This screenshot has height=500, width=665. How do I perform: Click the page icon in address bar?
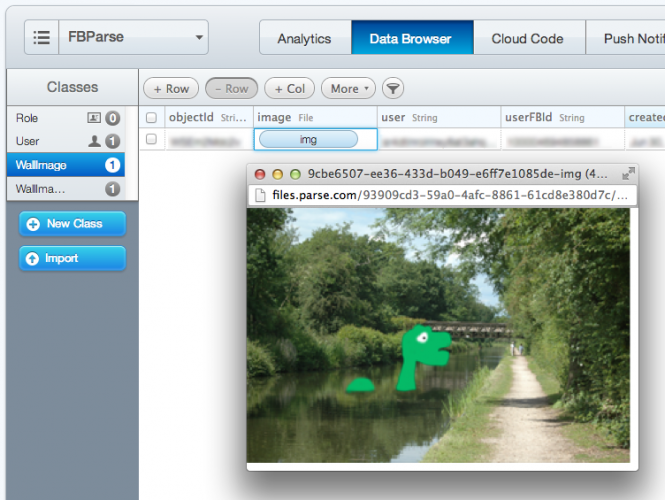[260, 196]
